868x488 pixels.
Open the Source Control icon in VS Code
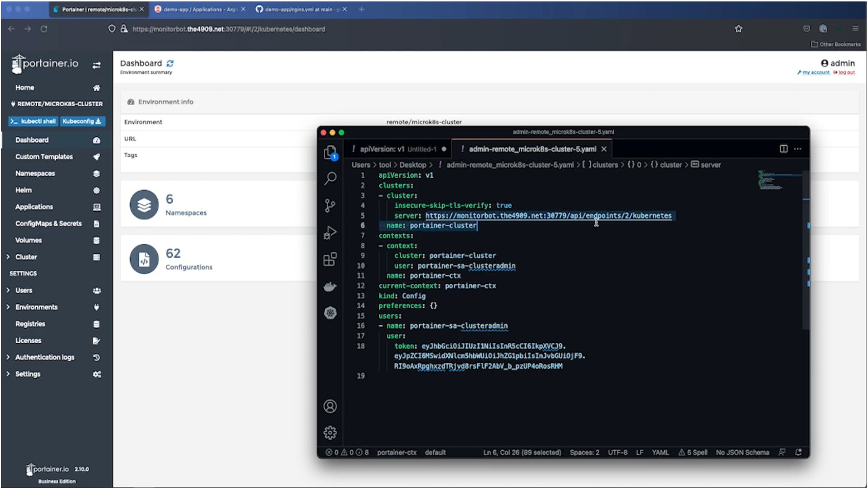pyautogui.click(x=330, y=206)
